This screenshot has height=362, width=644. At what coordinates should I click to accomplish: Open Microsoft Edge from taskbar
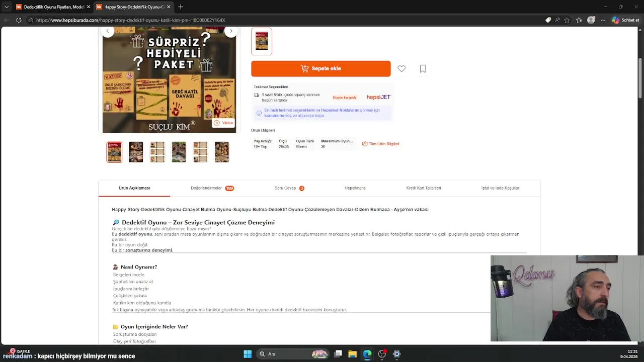pos(367,354)
